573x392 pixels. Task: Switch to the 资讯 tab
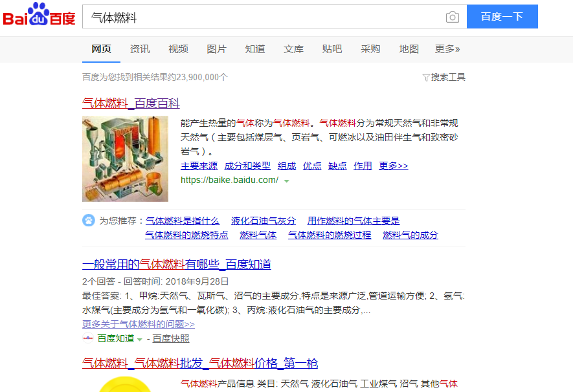140,49
